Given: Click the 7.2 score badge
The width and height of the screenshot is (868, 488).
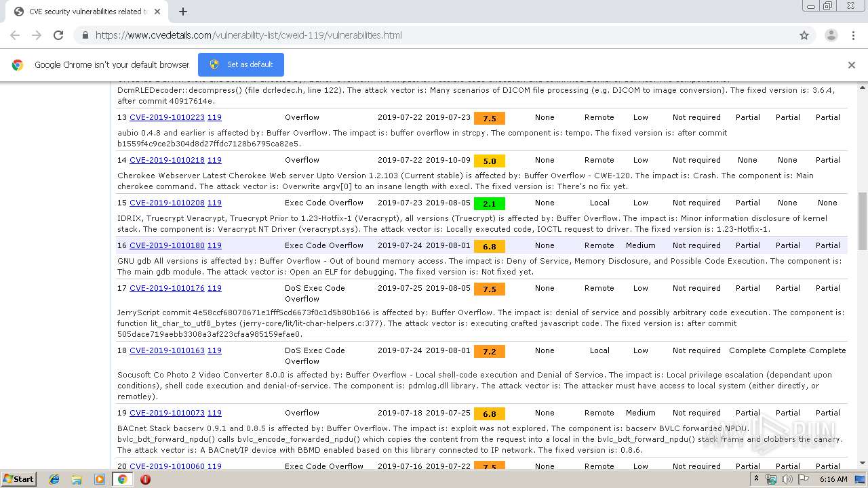Looking at the screenshot, I should [x=490, y=352].
